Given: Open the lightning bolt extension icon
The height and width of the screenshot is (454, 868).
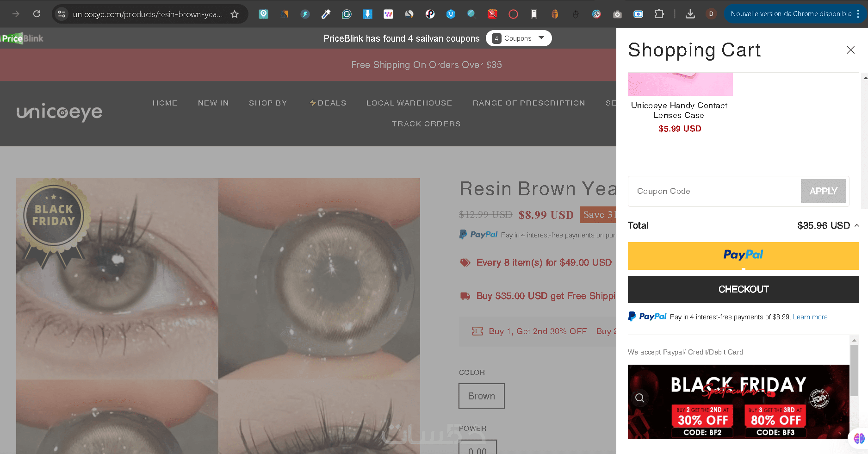Looking at the screenshot, I should pyautogui.click(x=305, y=14).
